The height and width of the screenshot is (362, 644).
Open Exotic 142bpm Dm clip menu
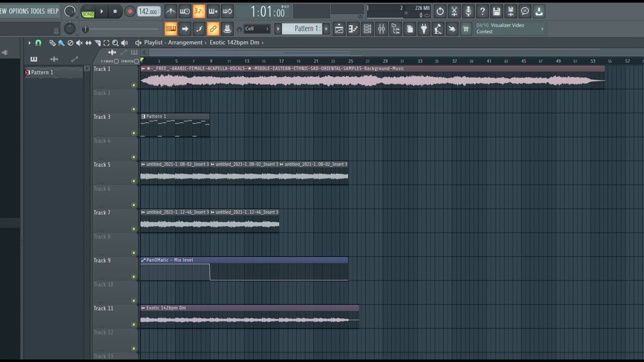(x=143, y=308)
